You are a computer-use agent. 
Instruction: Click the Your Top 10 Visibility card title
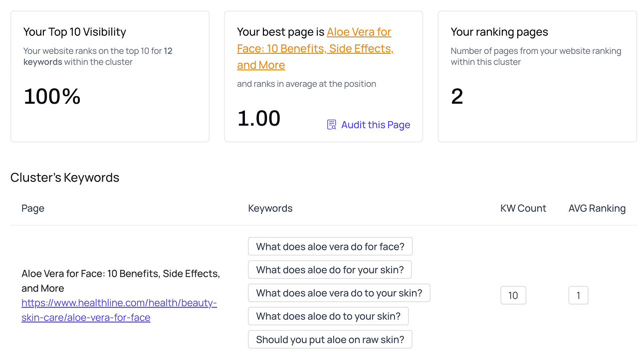click(75, 32)
